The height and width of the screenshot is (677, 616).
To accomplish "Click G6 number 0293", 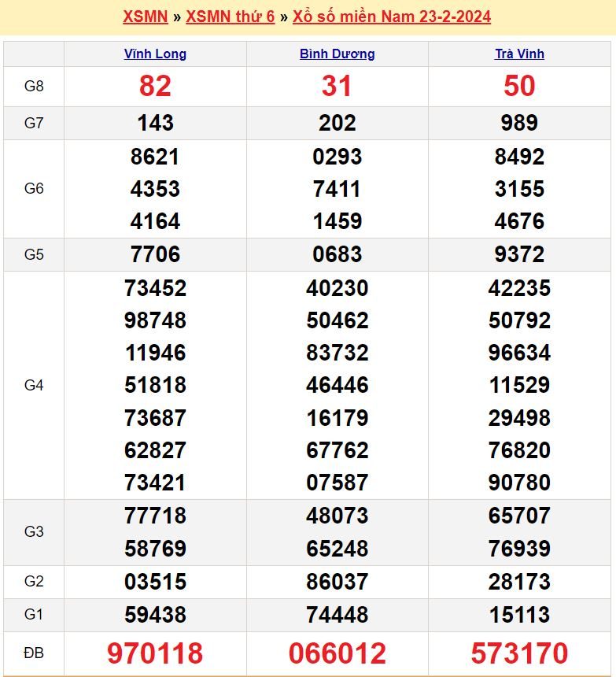I will (338, 157).
